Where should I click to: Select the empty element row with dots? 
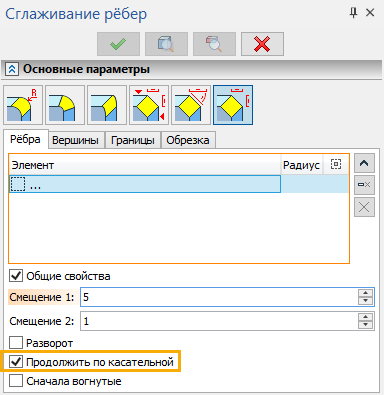[x=145, y=184]
